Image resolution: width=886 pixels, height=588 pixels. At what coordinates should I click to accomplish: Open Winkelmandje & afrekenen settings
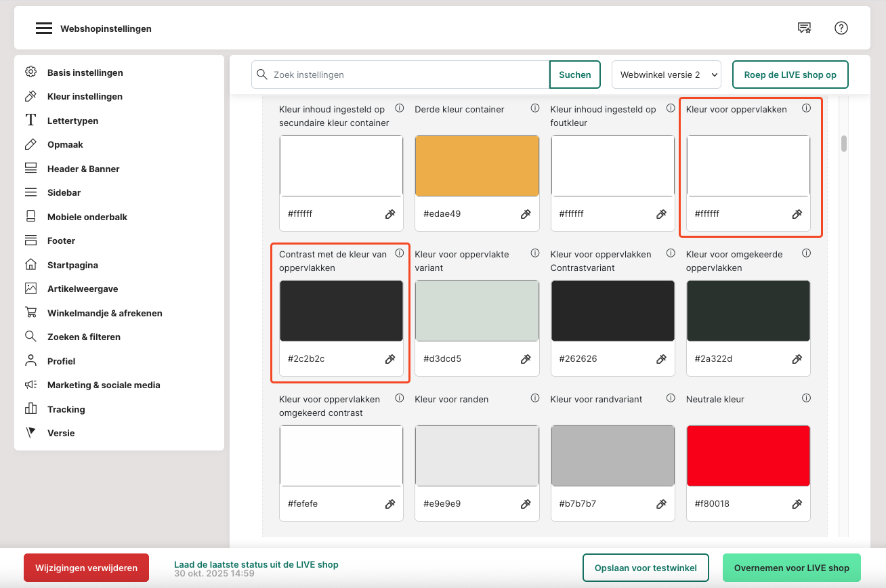[104, 313]
